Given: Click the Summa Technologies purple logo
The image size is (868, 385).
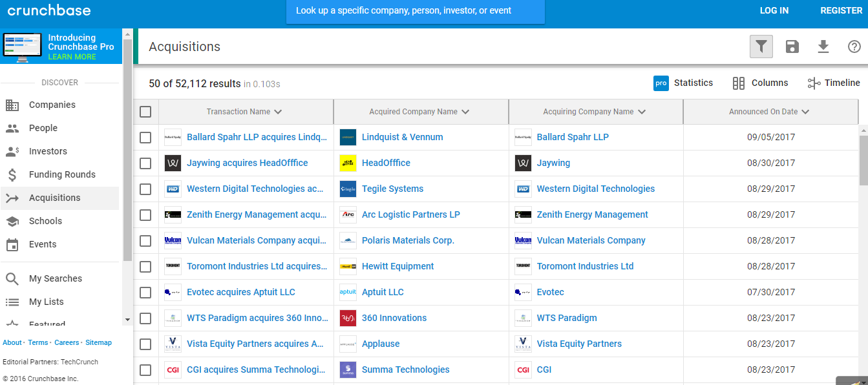Looking at the screenshot, I should tap(348, 369).
